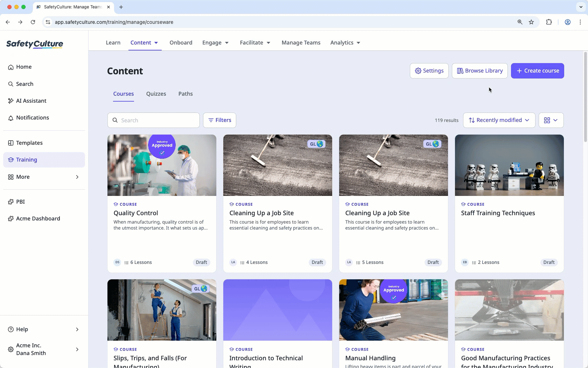Click the Quality Control course title
Screen dimensions: 588x368
[136, 213]
